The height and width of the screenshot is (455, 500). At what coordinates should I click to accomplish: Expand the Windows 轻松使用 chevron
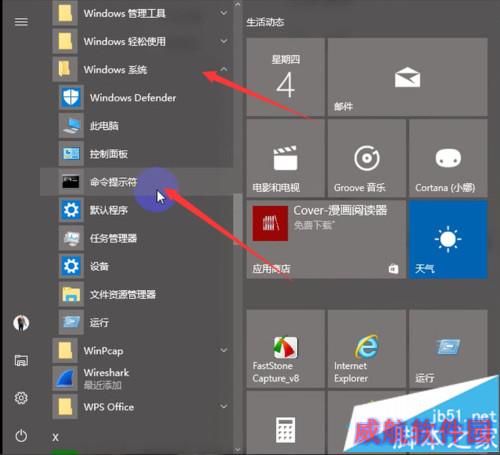(x=224, y=41)
